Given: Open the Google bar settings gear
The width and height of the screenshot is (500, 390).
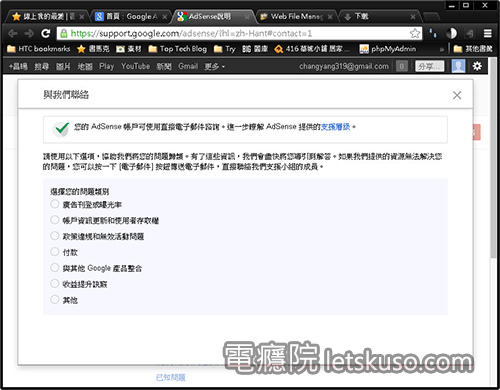Looking at the screenshot, I should pos(477,66).
